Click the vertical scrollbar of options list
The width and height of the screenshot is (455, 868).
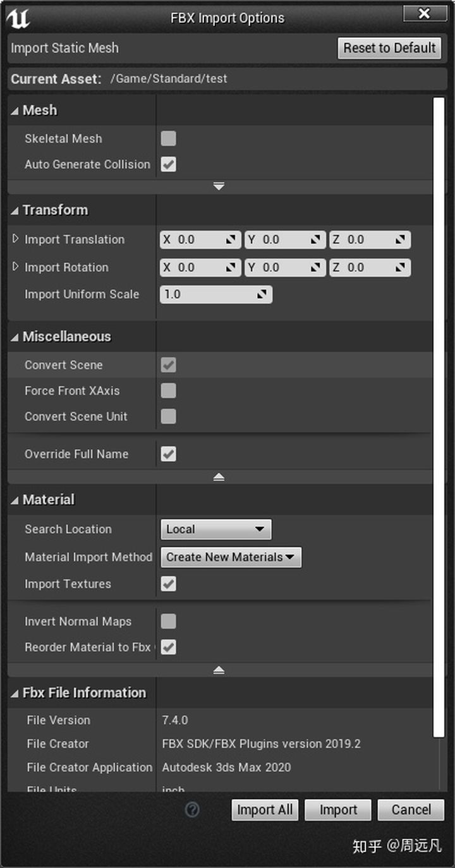pyautogui.click(x=440, y=417)
